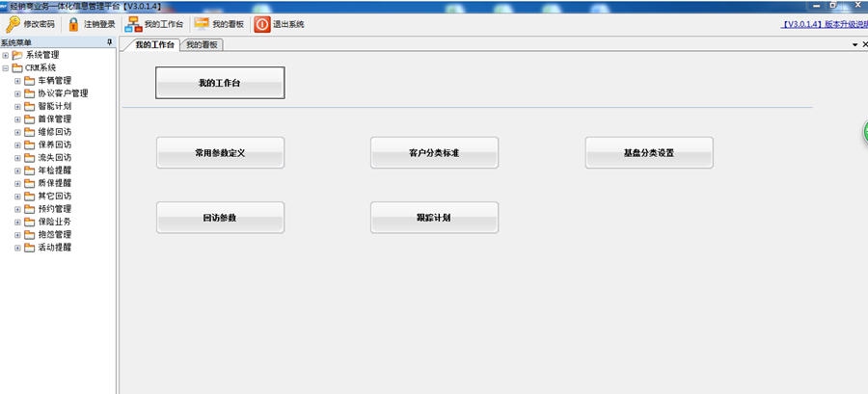Click the 智能计划 folder icon
Viewport: 868px width, 394px height.
pyautogui.click(x=29, y=106)
